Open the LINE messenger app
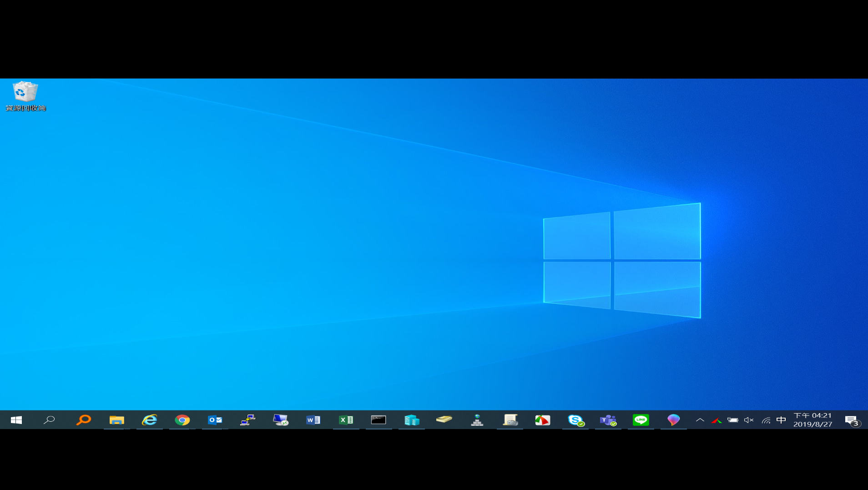 point(641,420)
